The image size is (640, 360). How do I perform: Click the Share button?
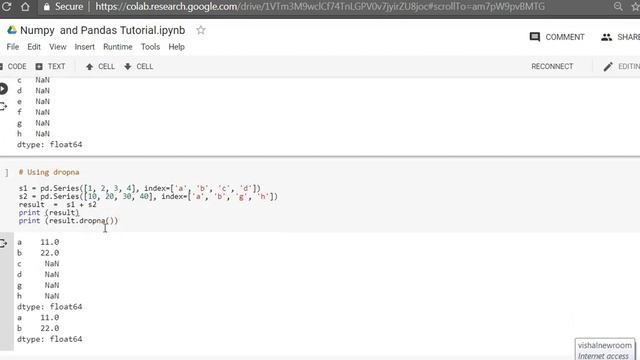pos(620,37)
